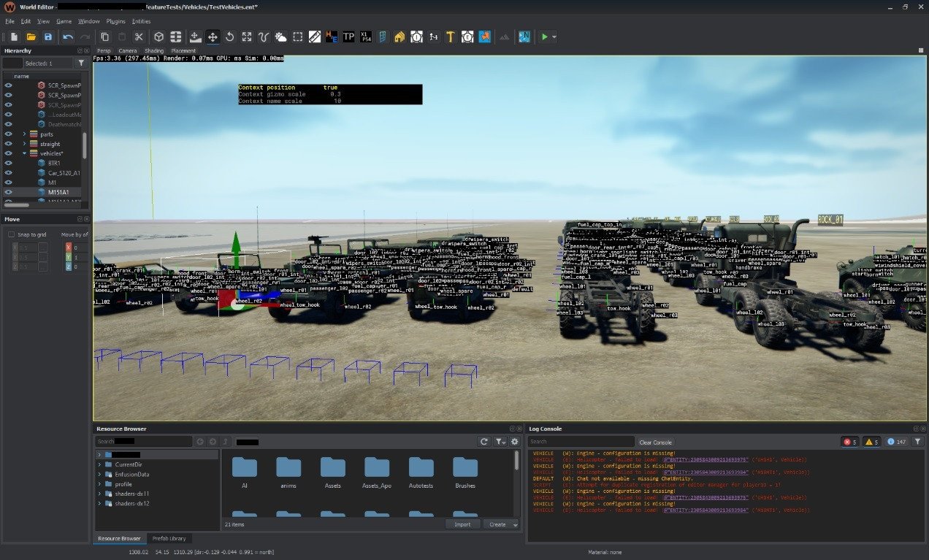Expand the CurrentDir folder tree
The height and width of the screenshot is (560, 929).
click(99, 464)
